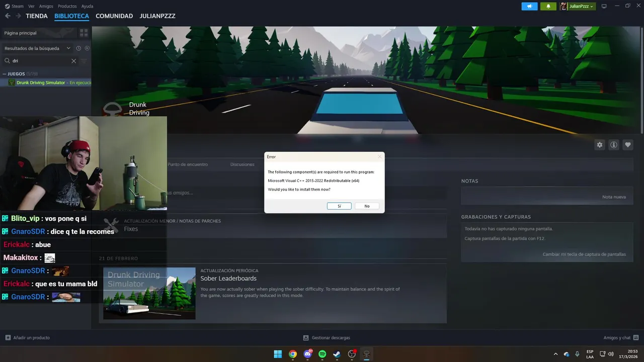Go to the TIENDA section
The width and height of the screenshot is (644, 362).
(37, 16)
